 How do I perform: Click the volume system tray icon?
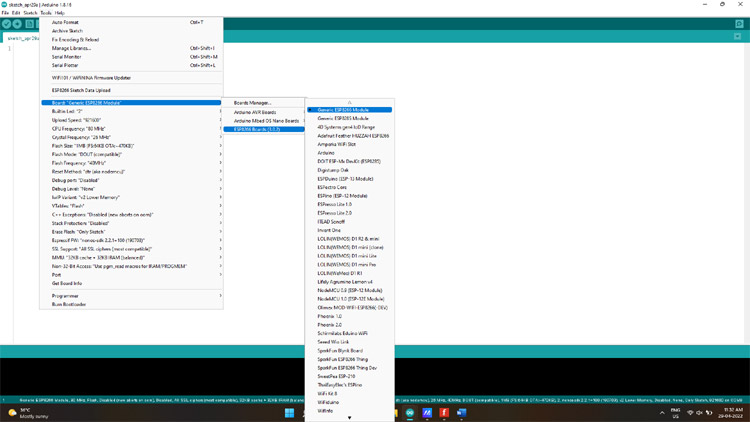pos(699,413)
